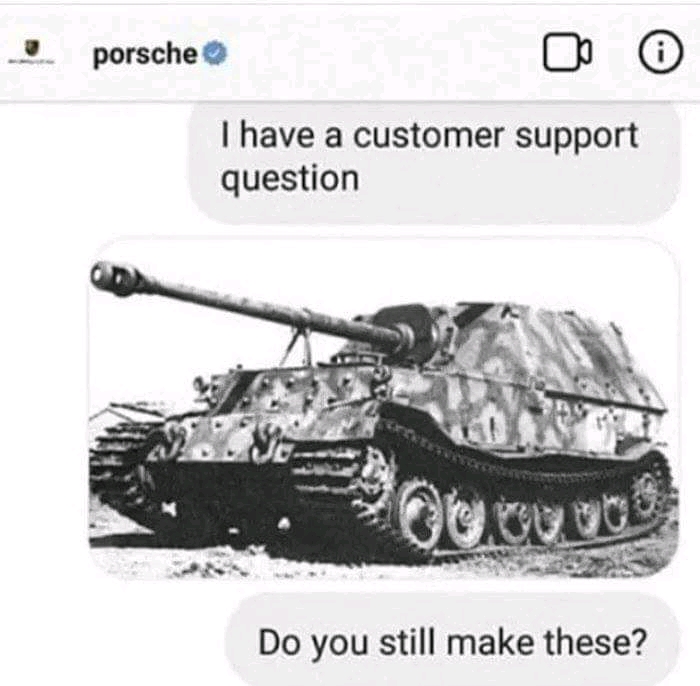This screenshot has height=686, width=700.
Task: Tap the porsche username in header
Action: click(145, 54)
